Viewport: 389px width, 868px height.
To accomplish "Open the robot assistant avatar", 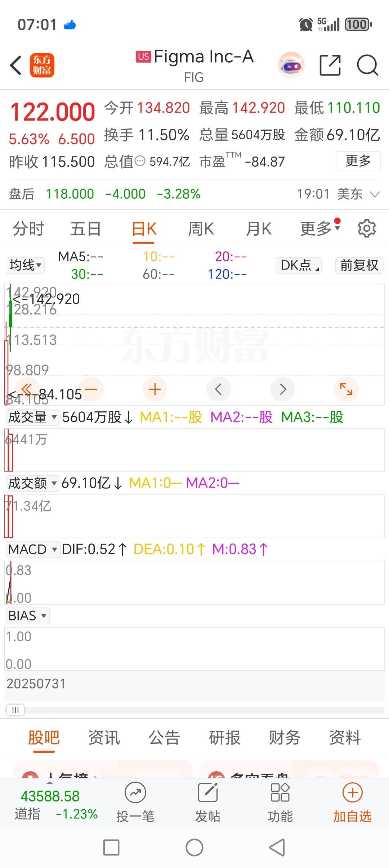I will tap(291, 65).
